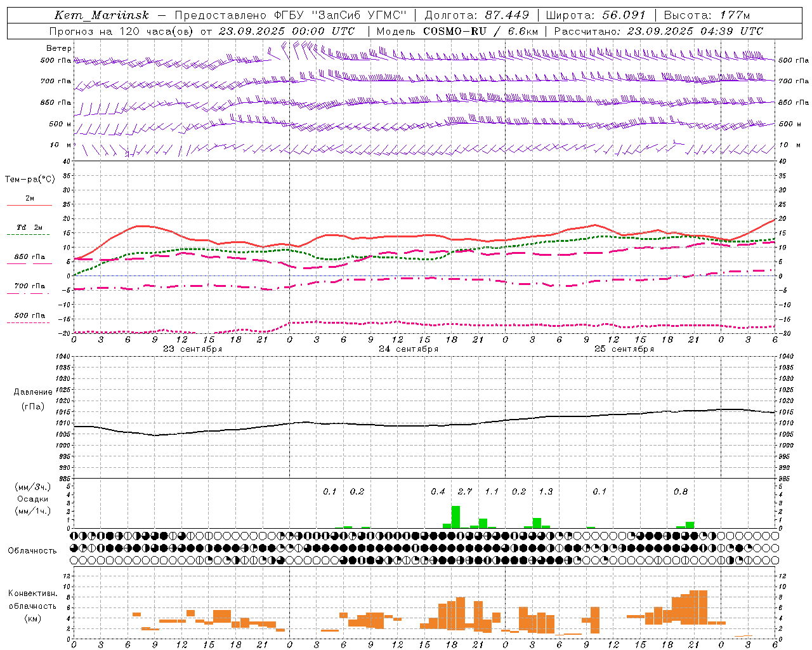Click the solid red legend line under '2м'
This screenshot has width=812, height=650.
pyautogui.click(x=29, y=205)
